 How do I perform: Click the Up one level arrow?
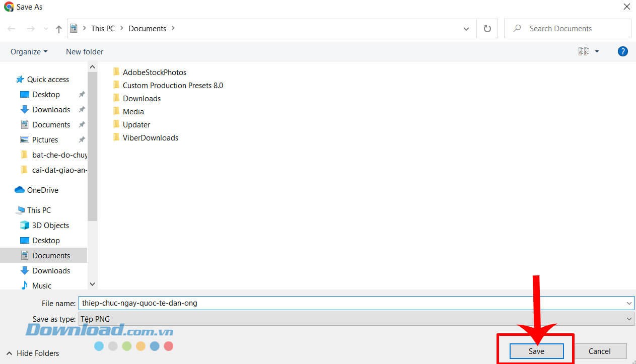pos(59,29)
